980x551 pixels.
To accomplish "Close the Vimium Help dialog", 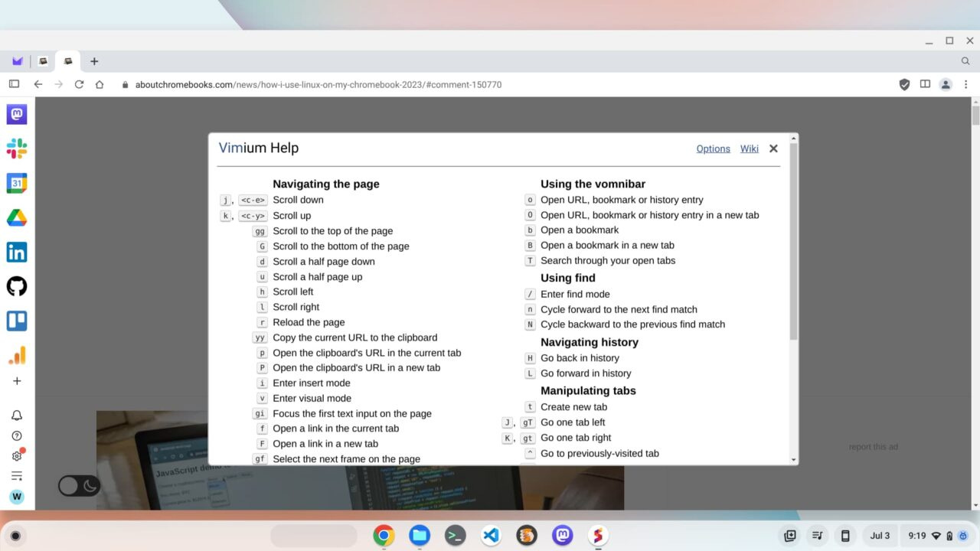I will 773,148.
